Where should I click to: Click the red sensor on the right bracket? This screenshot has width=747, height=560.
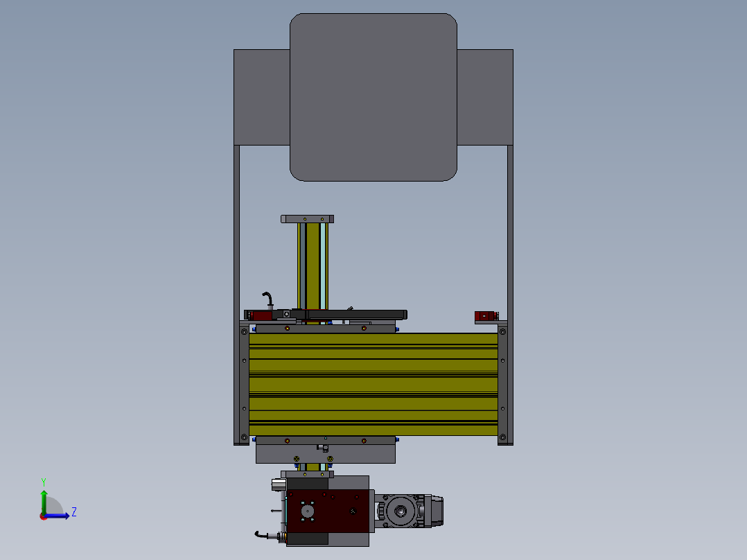click(x=486, y=317)
